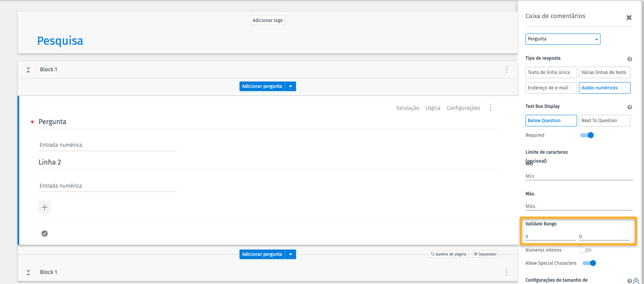Click the Linha 2 row label
This screenshot has height=284, width=644.
pyautogui.click(x=50, y=162)
